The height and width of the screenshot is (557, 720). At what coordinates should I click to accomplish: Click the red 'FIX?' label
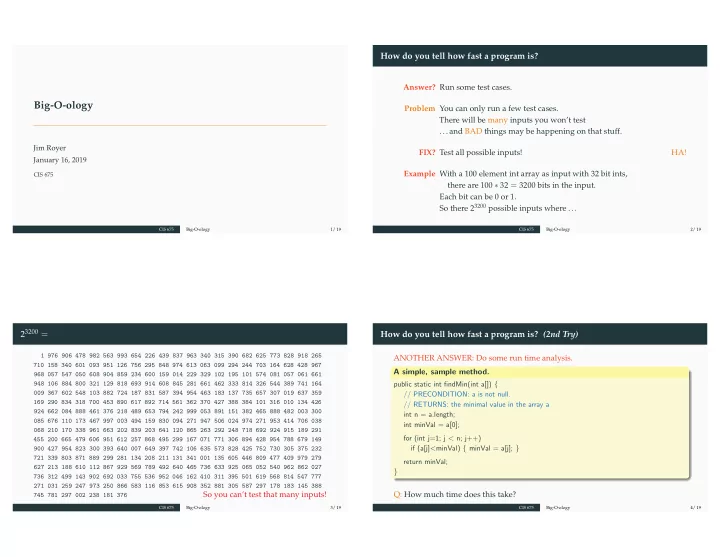coord(427,152)
